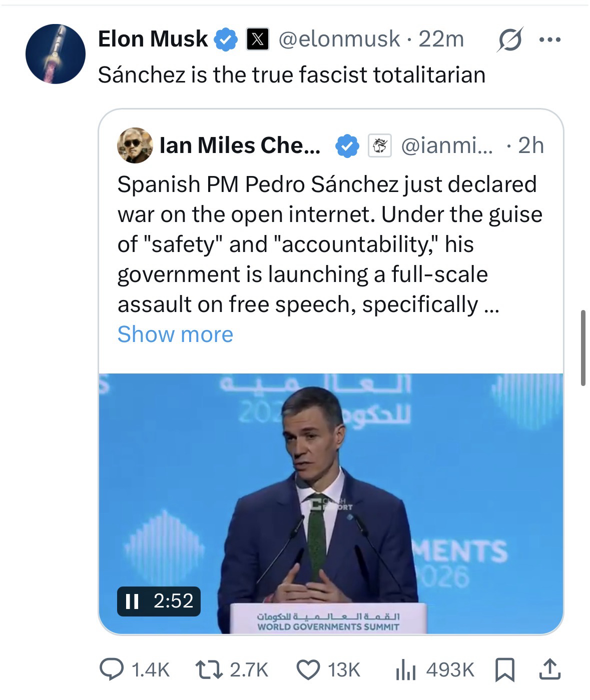Open the replies with 1.4K comments
This screenshot has height=700, width=590.
pyautogui.click(x=135, y=669)
